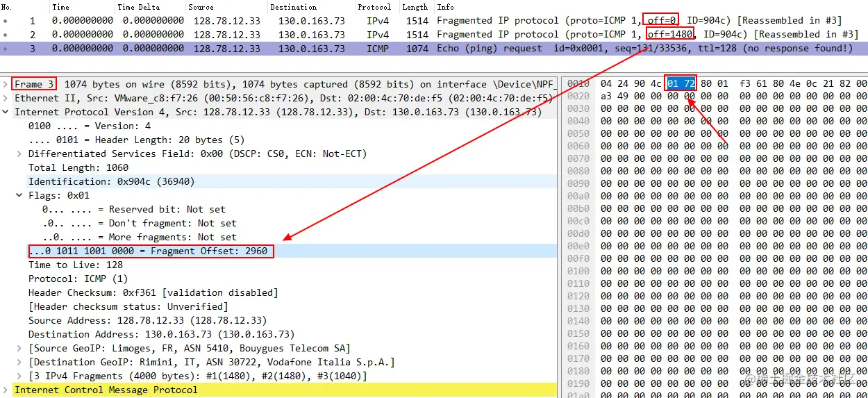
Task: Click the highlighted '01 72' hex bytes
Action: coord(681,83)
